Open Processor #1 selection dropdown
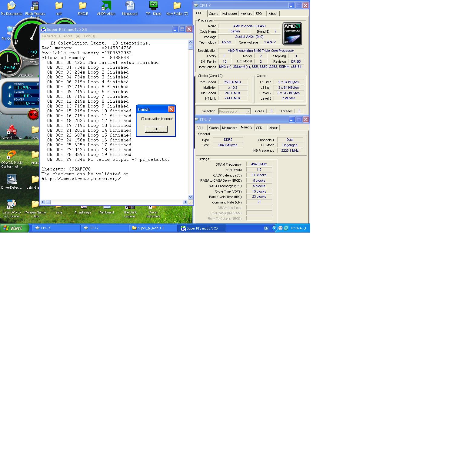 235,111
